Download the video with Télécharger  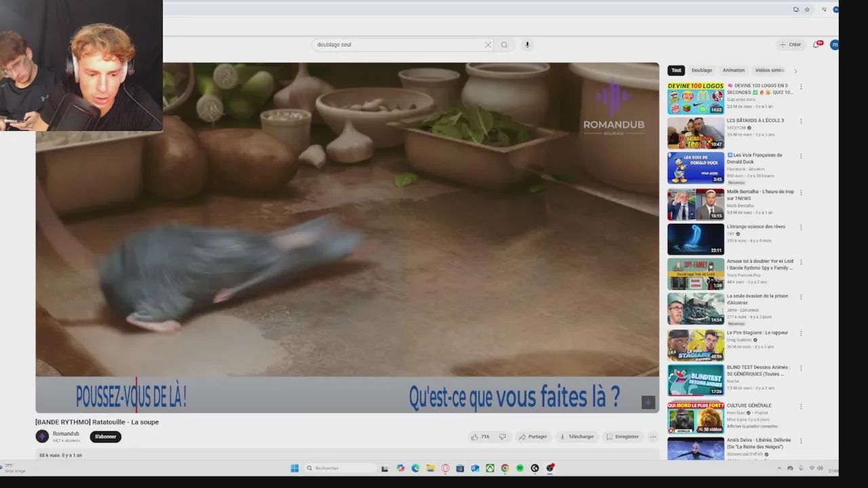(x=577, y=436)
